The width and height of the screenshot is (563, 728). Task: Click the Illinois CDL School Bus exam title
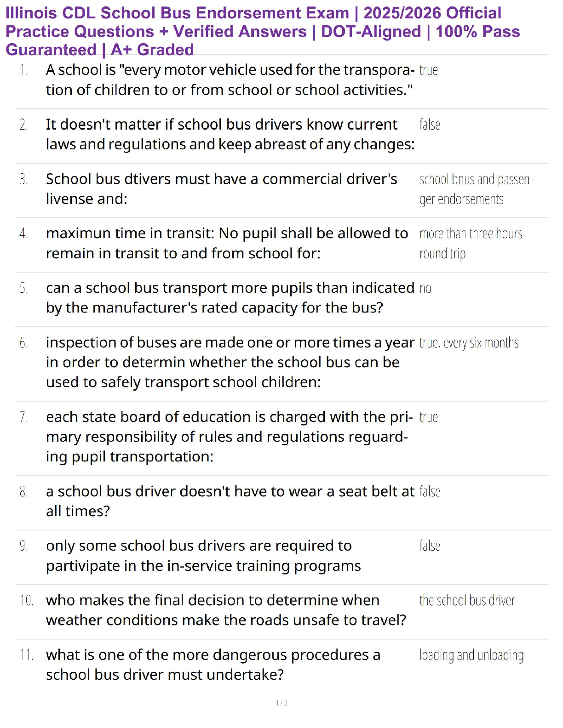(x=262, y=31)
